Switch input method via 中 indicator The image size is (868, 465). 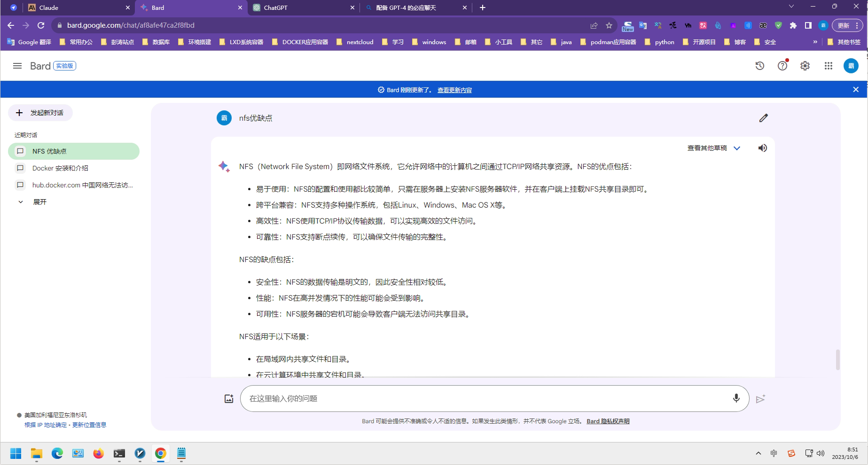(774, 453)
